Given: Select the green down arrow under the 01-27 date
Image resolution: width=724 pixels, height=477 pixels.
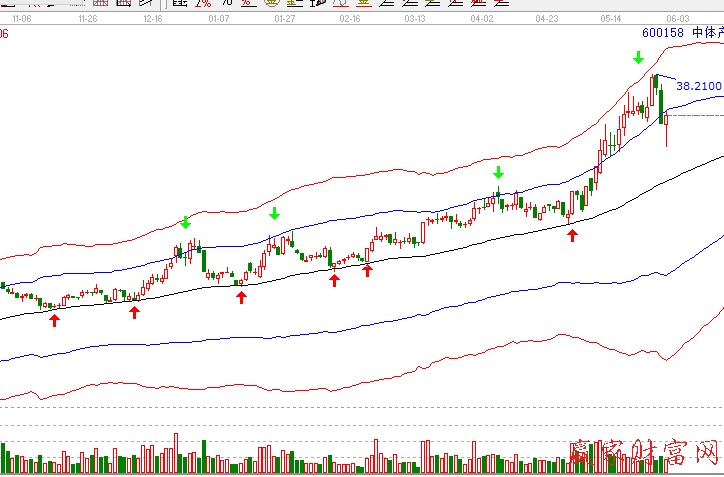Looking at the screenshot, I should (275, 213).
